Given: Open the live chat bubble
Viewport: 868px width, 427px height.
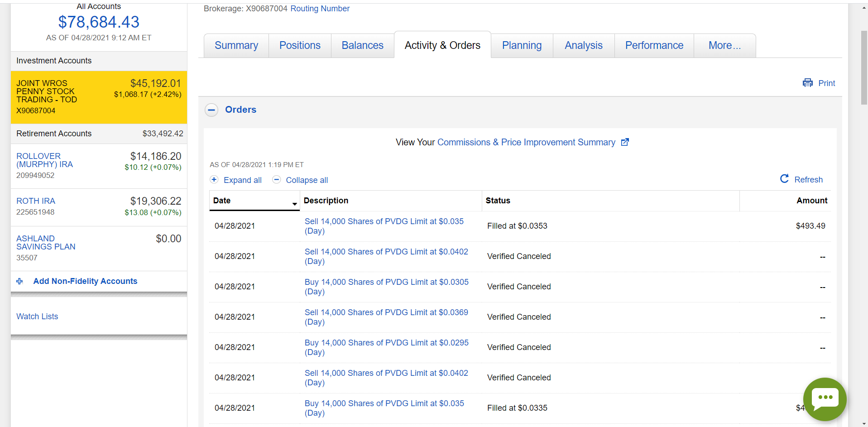Looking at the screenshot, I should click(825, 399).
